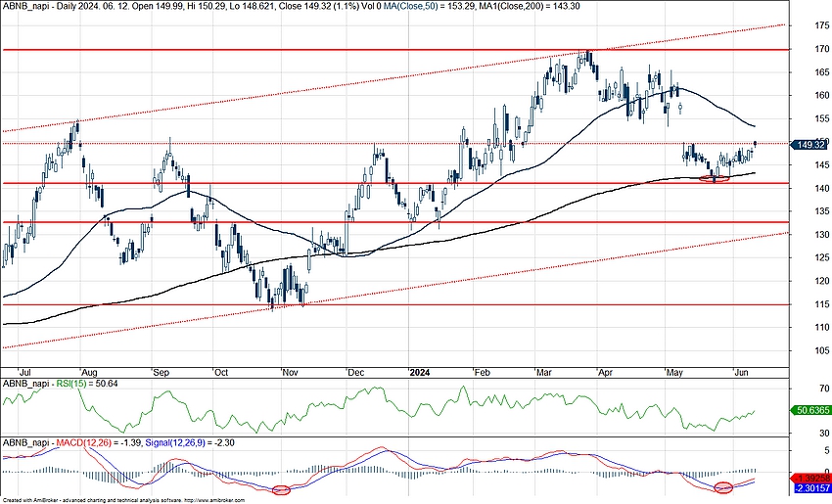832x504 pixels.
Task: Click the red ellipse marker near June price low
Action: click(x=715, y=179)
